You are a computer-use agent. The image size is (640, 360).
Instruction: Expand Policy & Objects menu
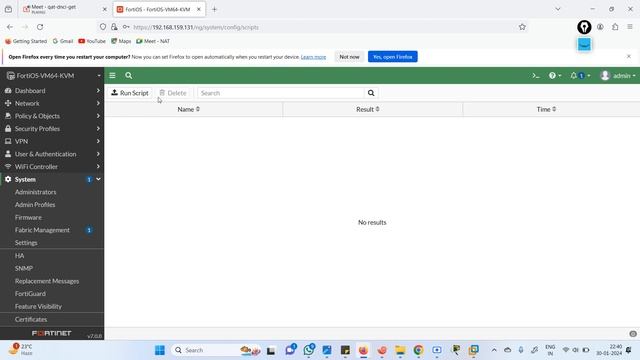pos(52,116)
